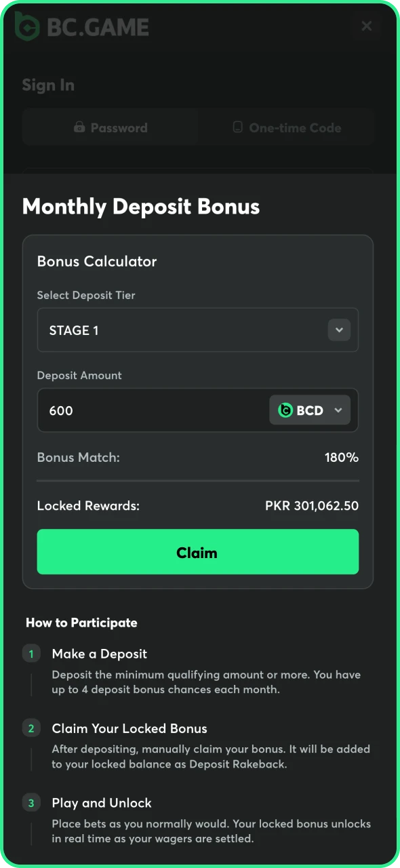Open the BCD currency dropdown
The height and width of the screenshot is (868, 400).
tap(310, 410)
